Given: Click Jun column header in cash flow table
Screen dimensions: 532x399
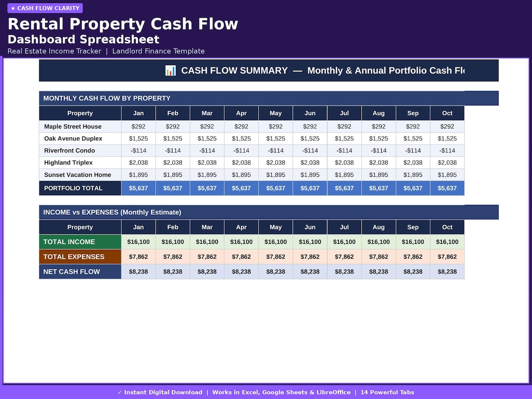Looking at the screenshot, I should pyautogui.click(x=310, y=113).
